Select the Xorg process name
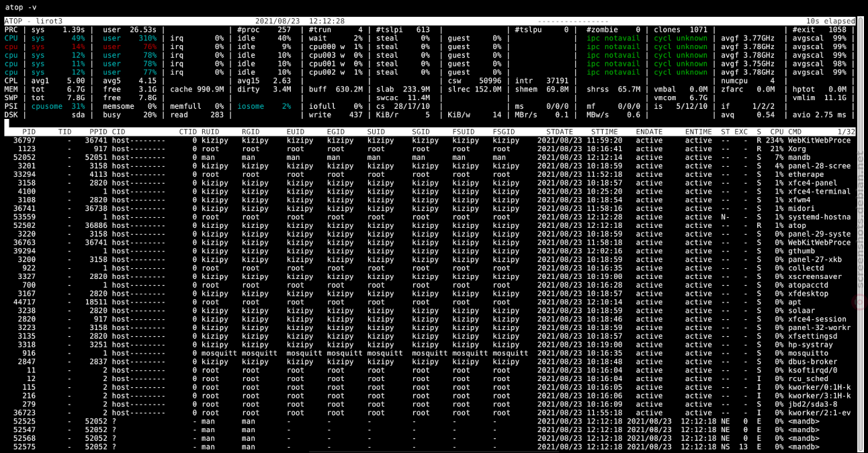 tap(797, 149)
